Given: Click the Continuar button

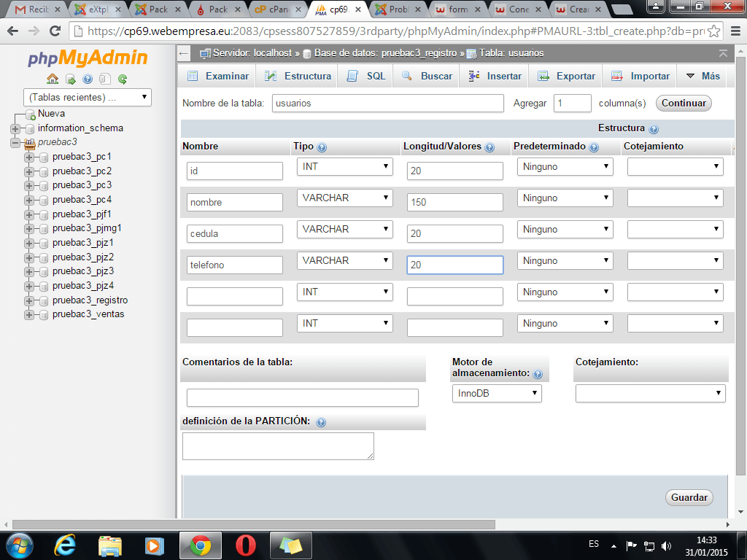Looking at the screenshot, I should click(x=683, y=103).
